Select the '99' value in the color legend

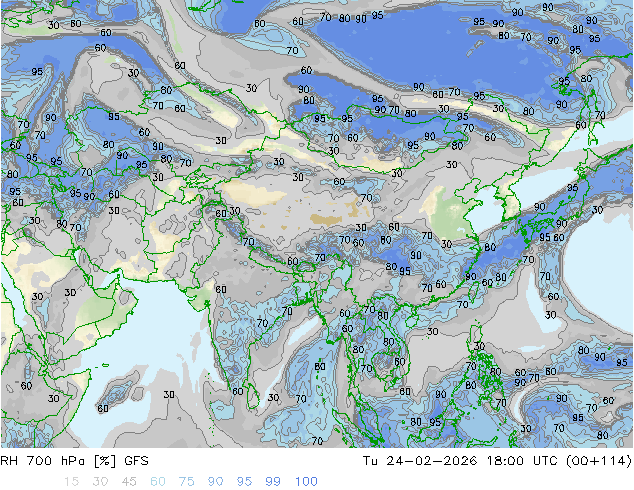click(x=273, y=482)
